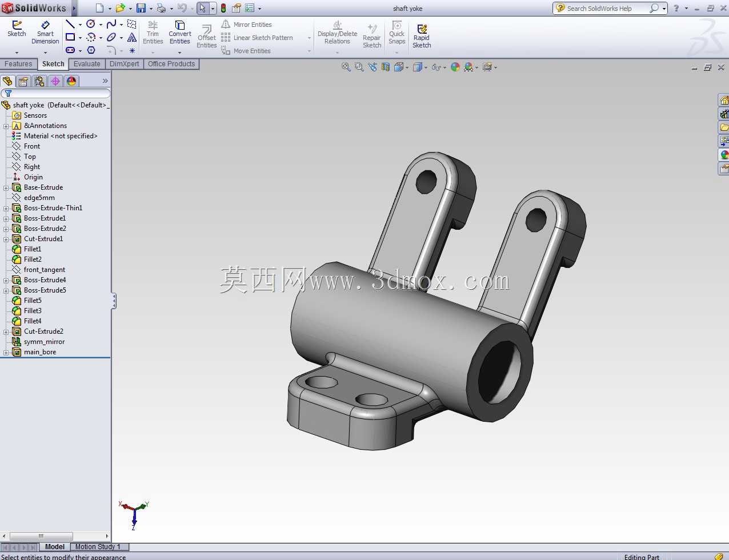
Task: Choose the Polygon sketch tool
Action: (x=91, y=50)
